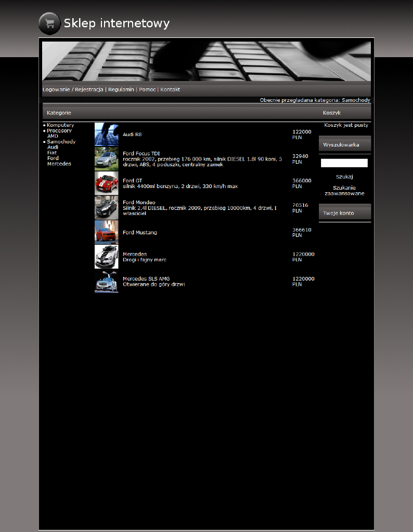Open the Regulamin page

click(121, 89)
